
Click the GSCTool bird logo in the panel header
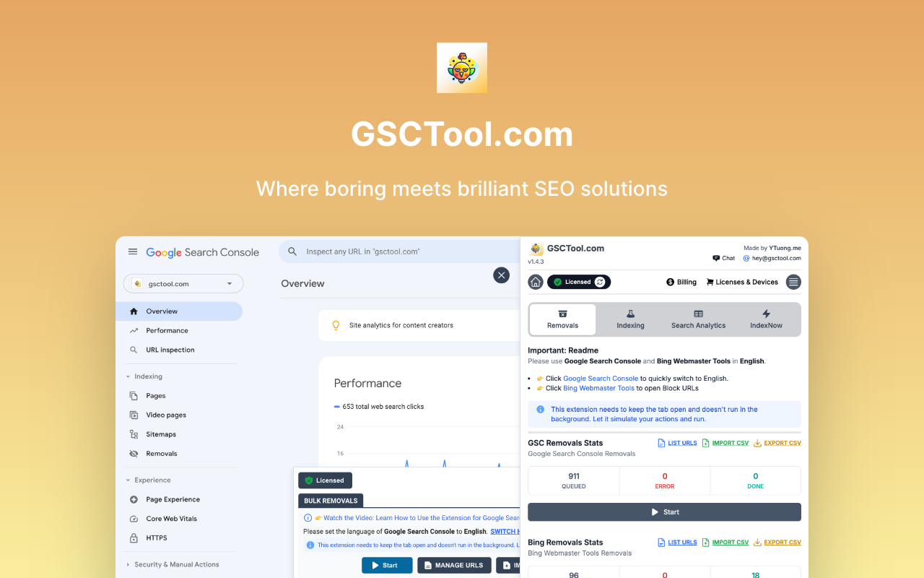tap(536, 249)
